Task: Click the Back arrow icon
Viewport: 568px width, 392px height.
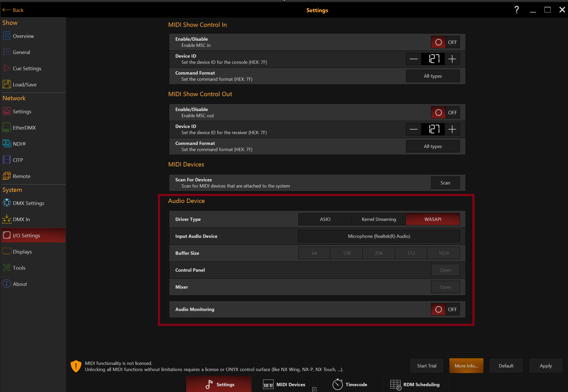Action: click(7, 10)
